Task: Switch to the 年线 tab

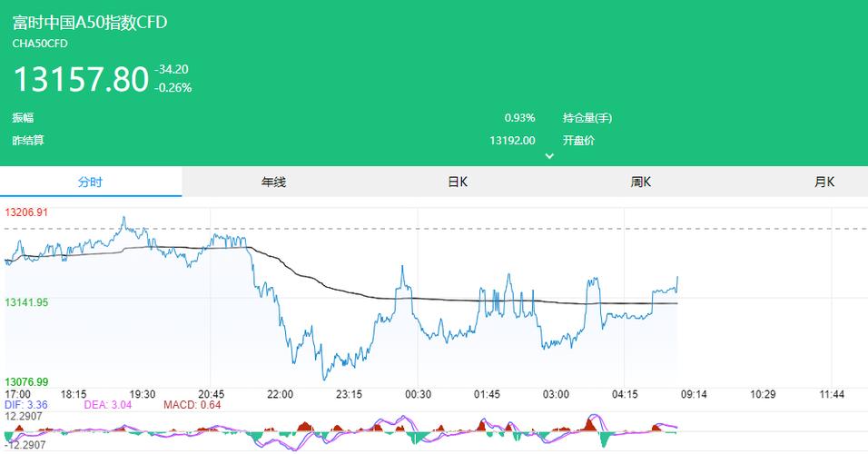Action: tap(273, 182)
